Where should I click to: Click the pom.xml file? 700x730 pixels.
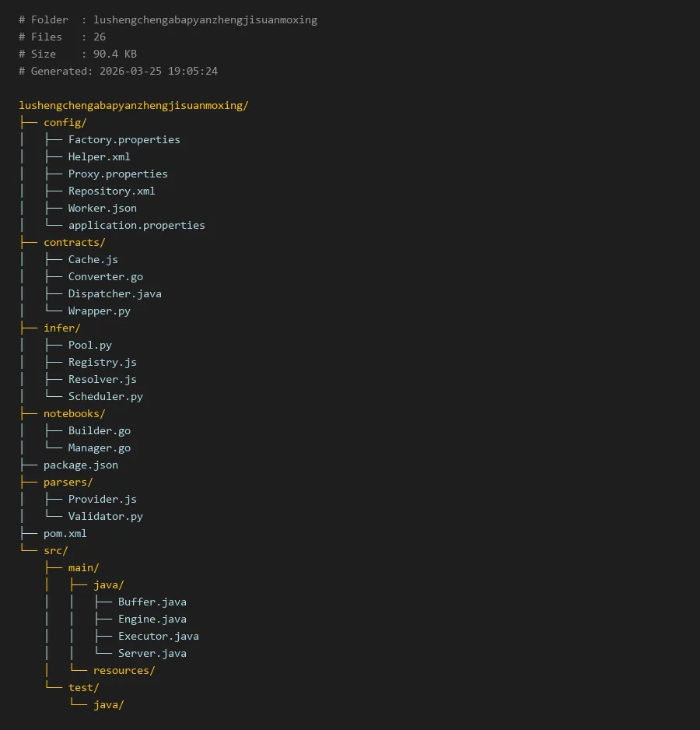[x=65, y=533]
